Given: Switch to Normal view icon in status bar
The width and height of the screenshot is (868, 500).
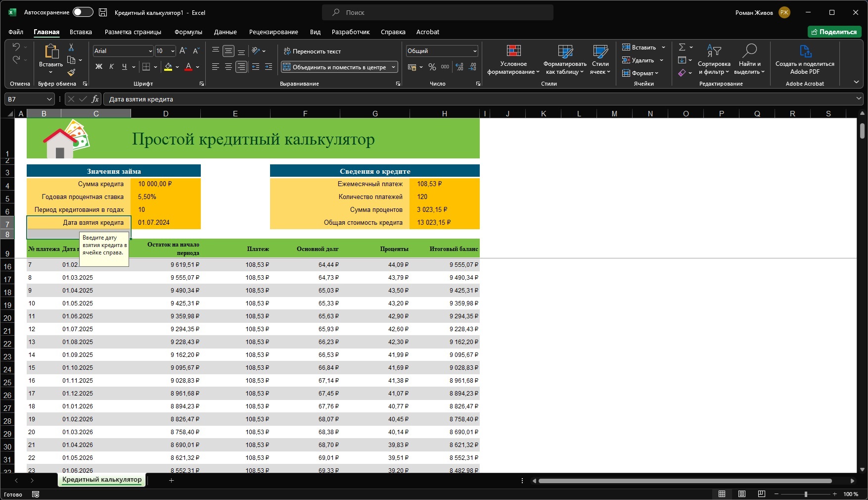Looking at the screenshot, I should tap(722, 494).
